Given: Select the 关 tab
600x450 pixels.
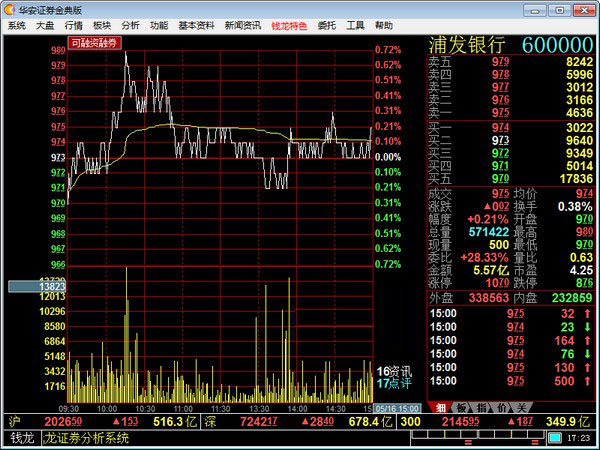Looking at the screenshot, I should (x=520, y=407).
